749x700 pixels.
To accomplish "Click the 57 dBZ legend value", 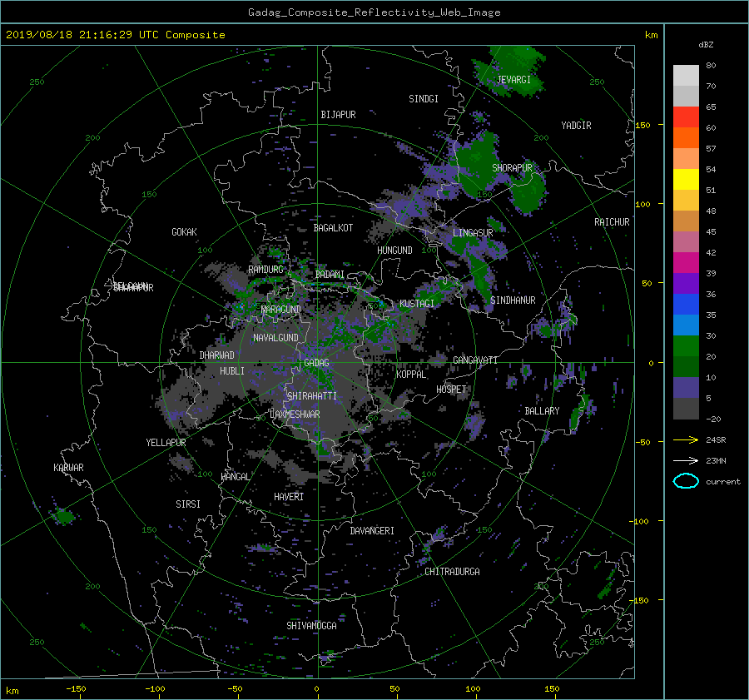I will pyautogui.click(x=711, y=149).
